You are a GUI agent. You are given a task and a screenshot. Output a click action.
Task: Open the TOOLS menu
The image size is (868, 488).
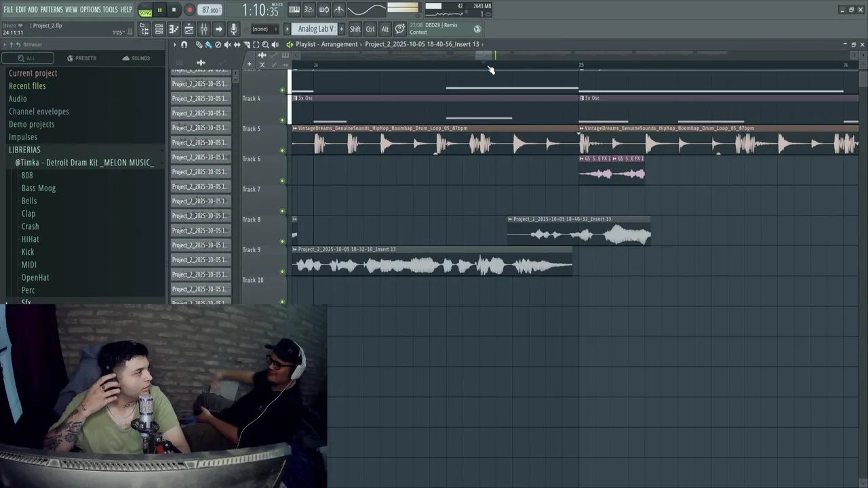click(110, 9)
